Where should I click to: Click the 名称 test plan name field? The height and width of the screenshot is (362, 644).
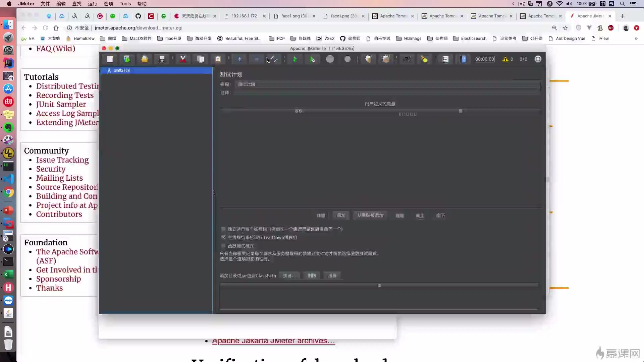coord(386,84)
